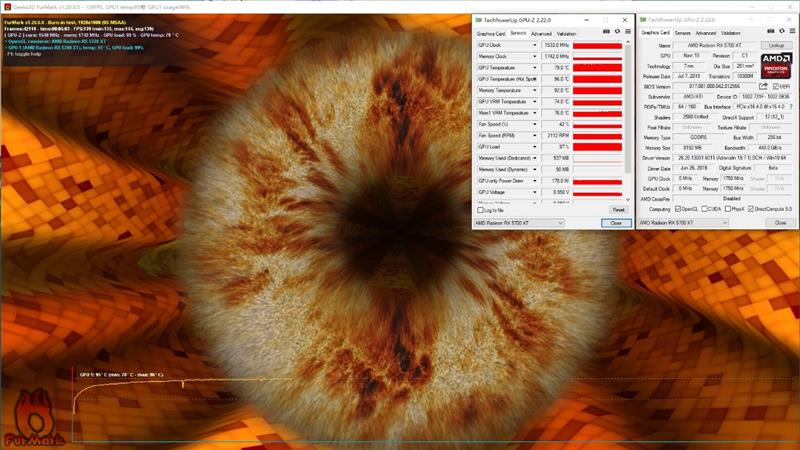Click the sensor list vertical scrollbar
The width and height of the screenshot is (800, 450).
coord(629,120)
